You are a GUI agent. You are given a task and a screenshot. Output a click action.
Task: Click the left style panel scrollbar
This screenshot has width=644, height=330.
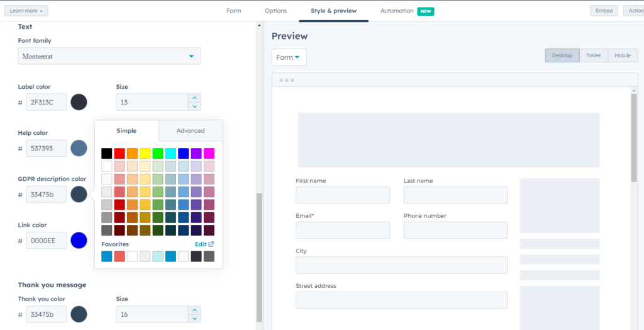coord(259,257)
